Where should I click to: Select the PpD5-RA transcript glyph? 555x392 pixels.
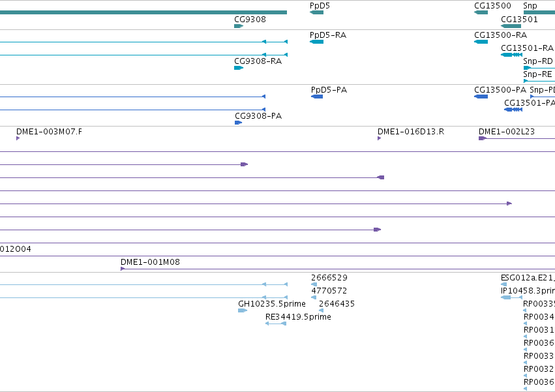[316, 42]
